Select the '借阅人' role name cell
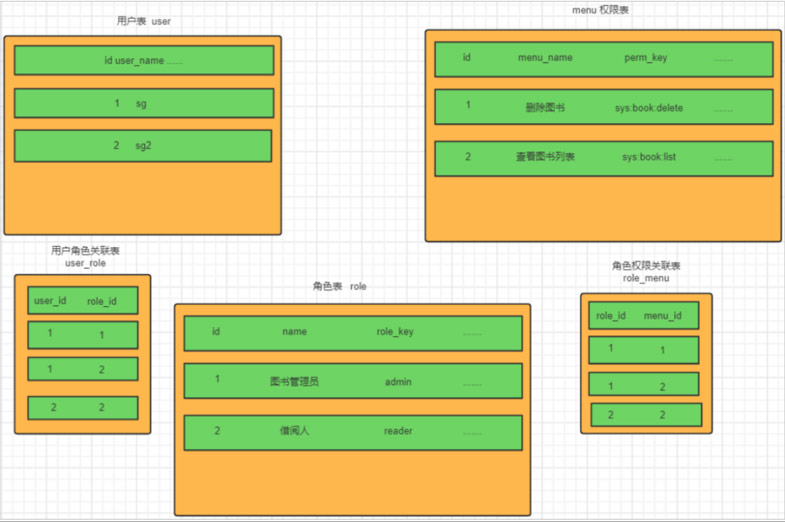The height and width of the screenshot is (522, 785). coord(294,430)
